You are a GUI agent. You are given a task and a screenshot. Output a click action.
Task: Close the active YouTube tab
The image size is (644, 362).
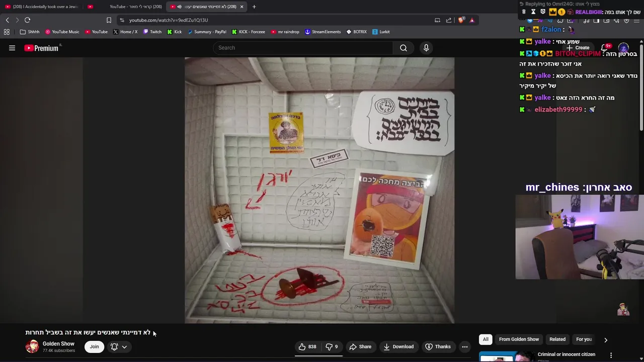pos(242,7)
